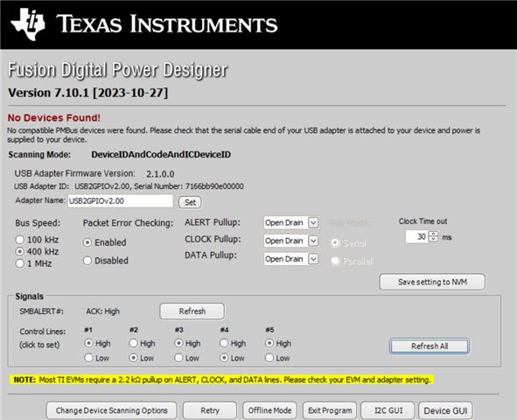This screenshot has width=517, height=420.
Task: Open Change Device Scanning Options
Action: tap(111, 410)
